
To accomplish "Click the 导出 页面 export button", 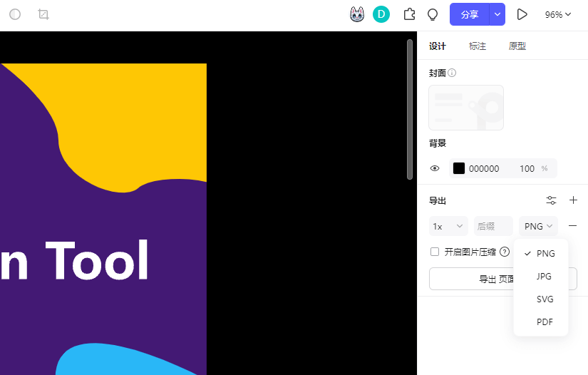I will click(x=503, y=279).
